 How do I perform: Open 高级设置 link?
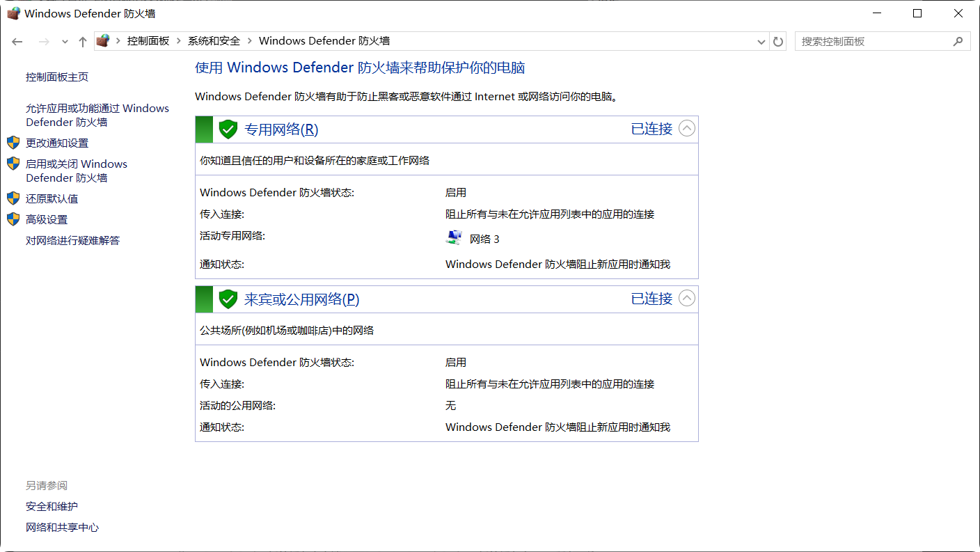47,220
